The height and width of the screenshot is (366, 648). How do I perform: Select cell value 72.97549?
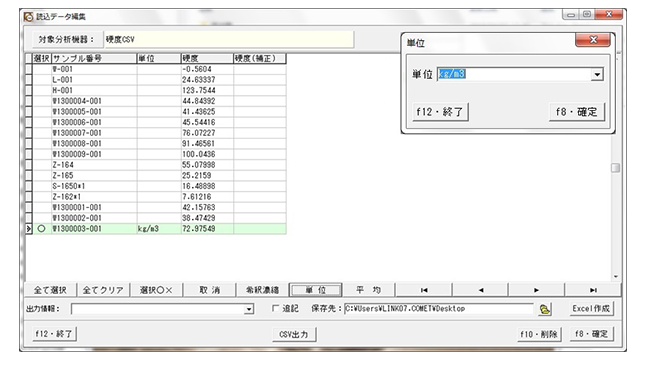[207, 228]
